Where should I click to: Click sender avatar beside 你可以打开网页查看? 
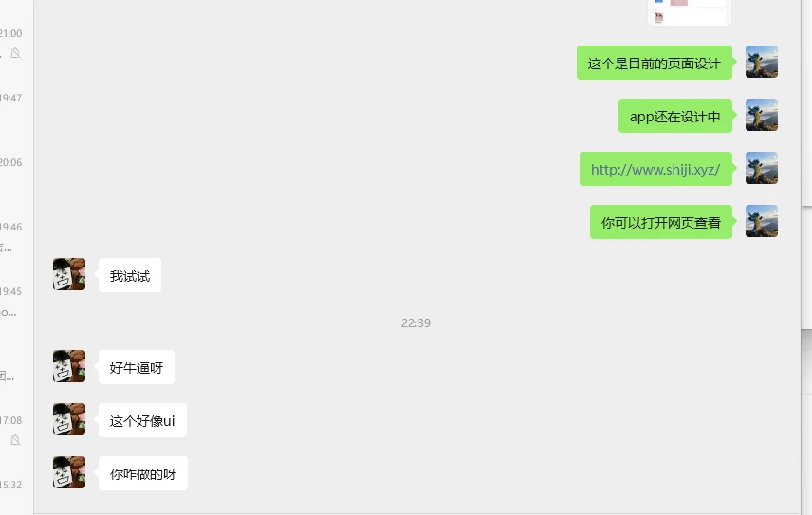pos(761,221)
